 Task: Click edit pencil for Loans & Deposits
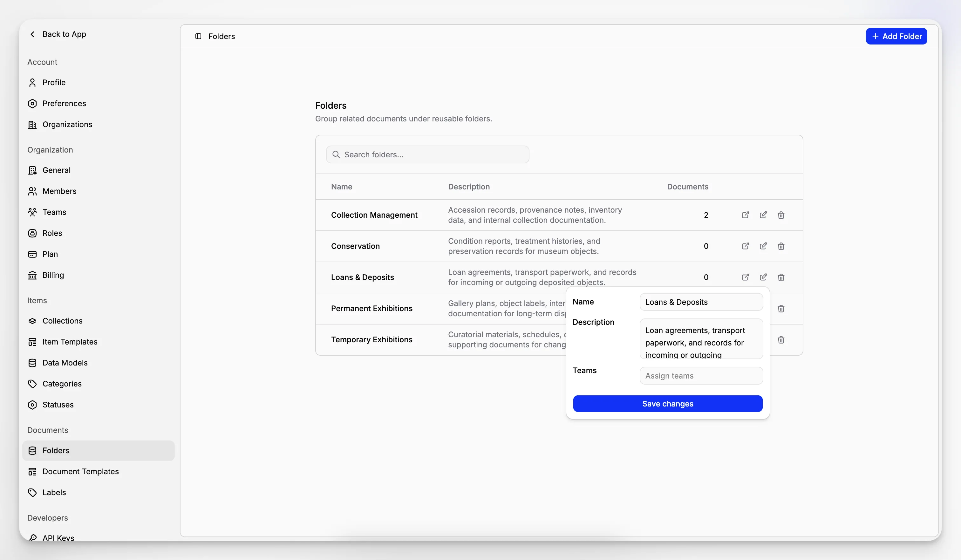click(763, 277)
